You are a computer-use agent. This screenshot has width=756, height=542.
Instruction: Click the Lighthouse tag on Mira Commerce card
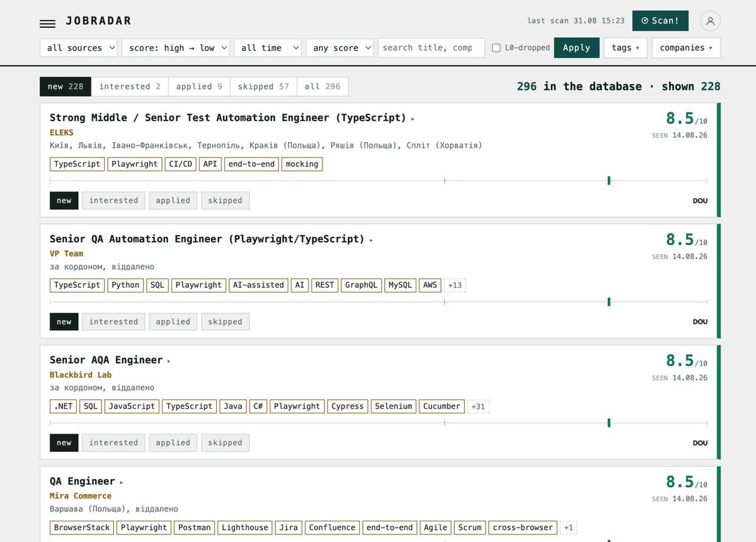245,528
